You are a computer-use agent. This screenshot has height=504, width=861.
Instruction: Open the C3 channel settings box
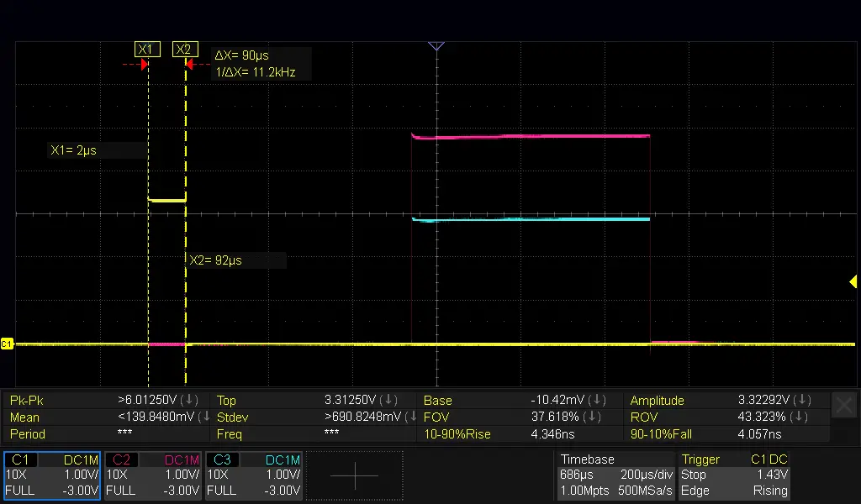click(254, 475)
